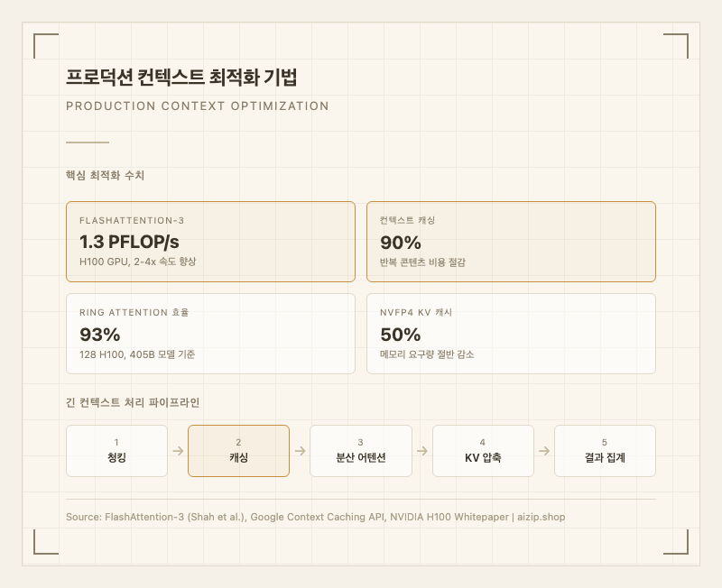The height and width of the screenshot is (588, 722).
Task: Click the arrow between 청킹 and 캐싱
Action: tap(178, 451)
